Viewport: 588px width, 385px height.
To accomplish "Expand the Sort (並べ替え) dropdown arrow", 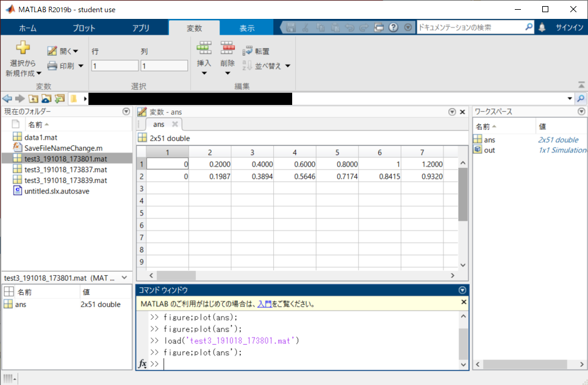I will tap(288, 66).
